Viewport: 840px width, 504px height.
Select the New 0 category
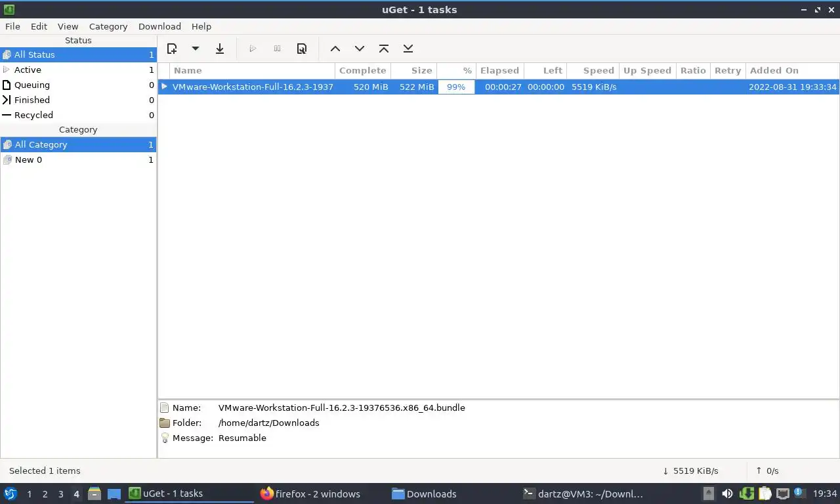(78, 159)
